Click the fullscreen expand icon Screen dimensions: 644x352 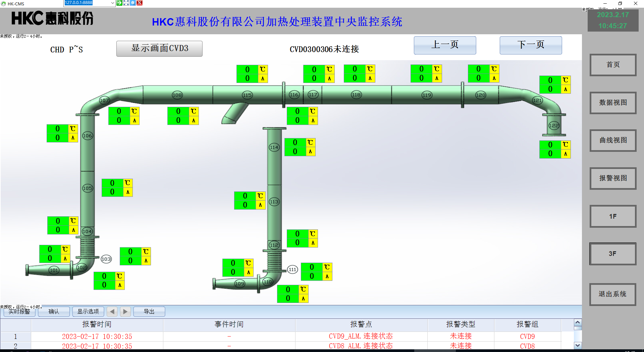pos(126,3)
